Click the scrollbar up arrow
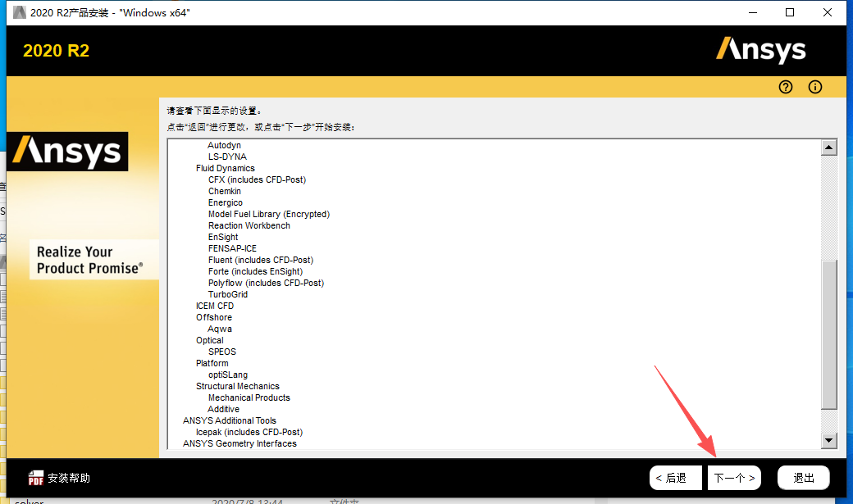The height and width of the screenshot is (504, 853). click(829, 147)
